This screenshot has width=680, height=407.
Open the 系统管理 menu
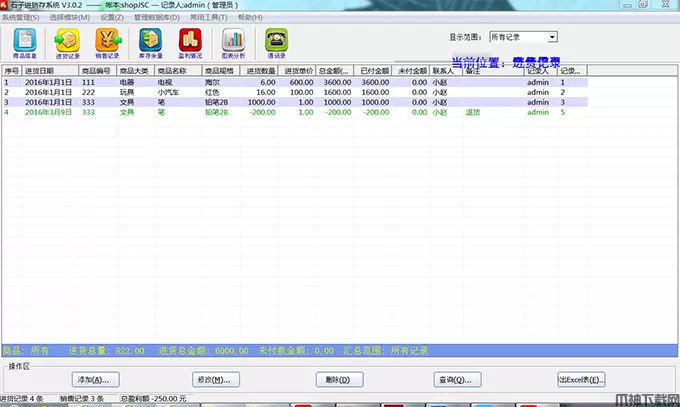click(x=22, y=17)
